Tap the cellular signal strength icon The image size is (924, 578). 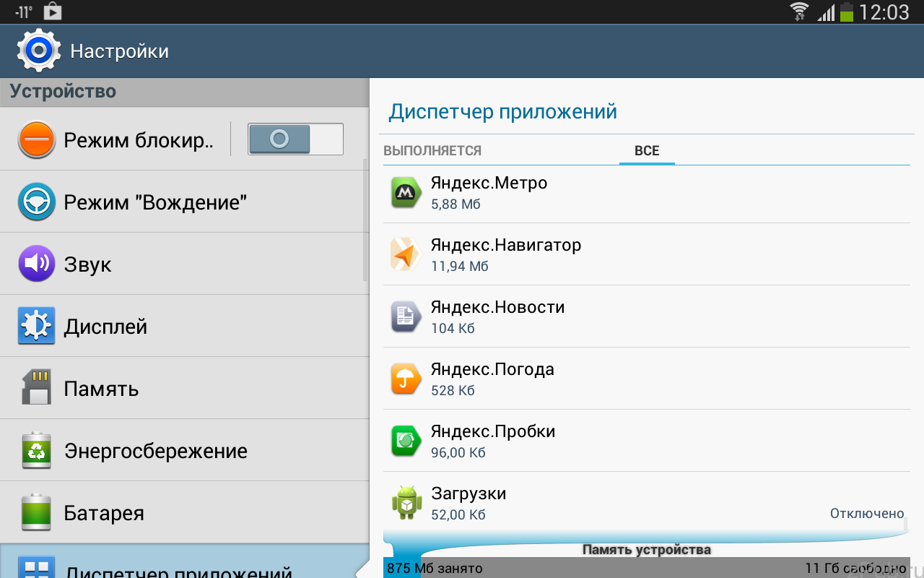click(x=827, y=12)
